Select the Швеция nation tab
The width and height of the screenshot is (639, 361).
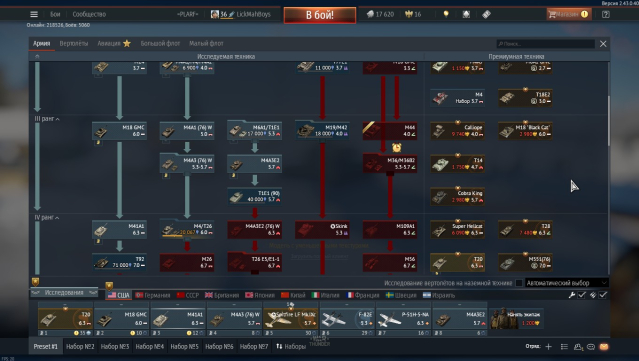coord(401,295)
